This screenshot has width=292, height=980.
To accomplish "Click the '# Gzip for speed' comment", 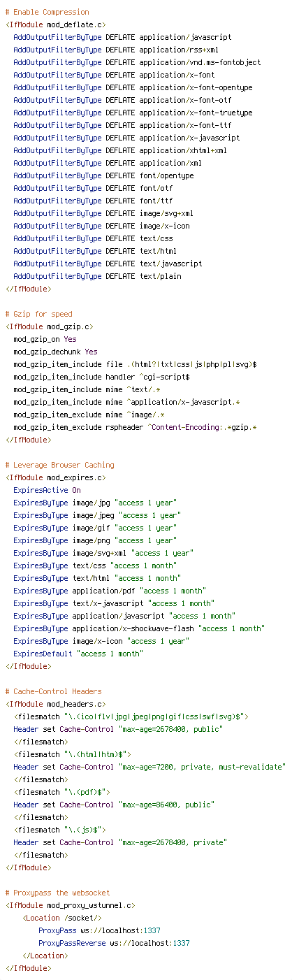I will coord(38,314).
